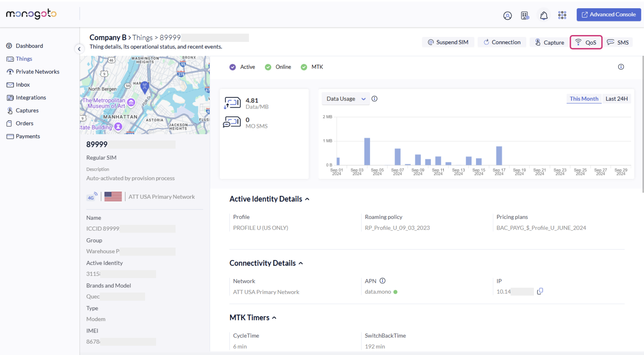Switch chart to Last 24H tab
Viewport: 644px width, 355px height.
[616, 99]
